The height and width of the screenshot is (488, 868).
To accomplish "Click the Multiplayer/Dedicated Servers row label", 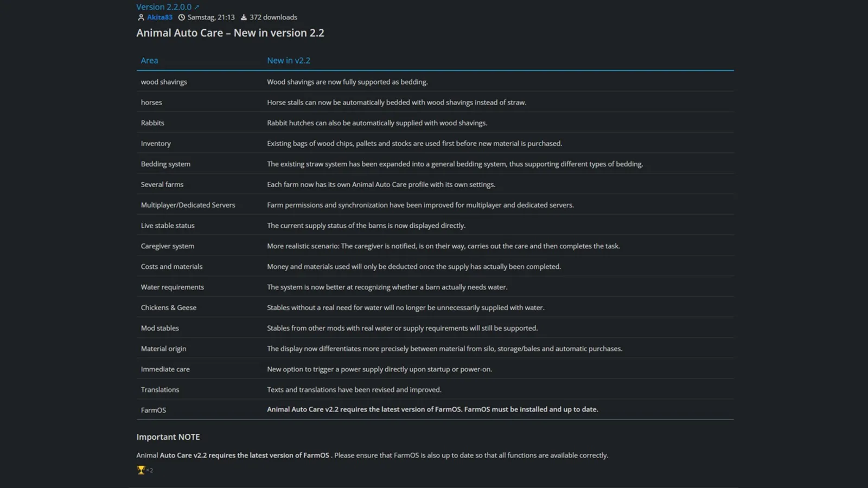I will [188, 205].
